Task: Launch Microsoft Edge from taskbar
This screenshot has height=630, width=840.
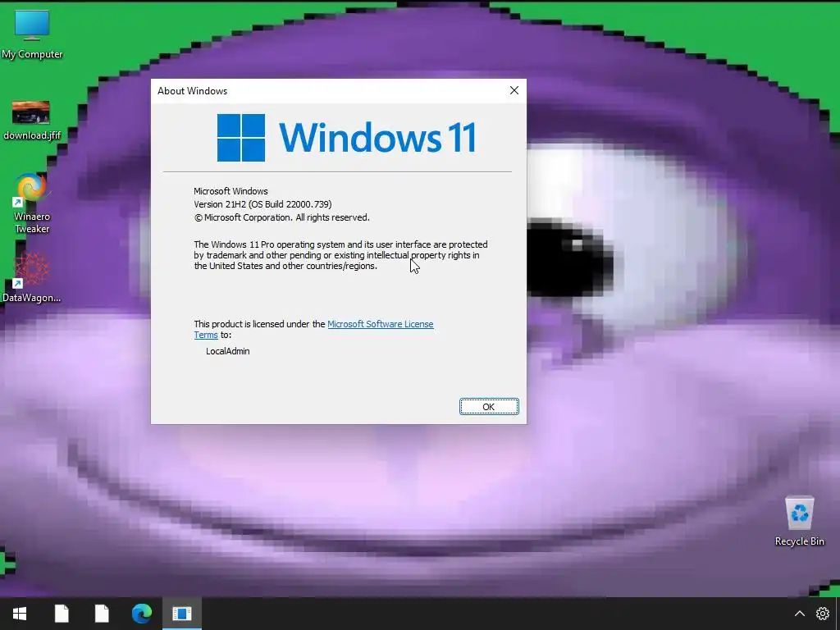Action: (x=142, y=614)
